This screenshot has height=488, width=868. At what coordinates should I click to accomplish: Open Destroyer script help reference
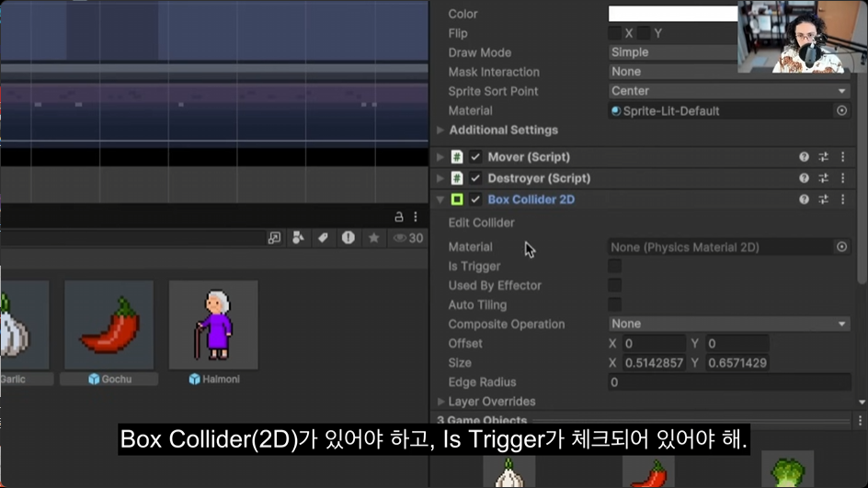point(804,178)
